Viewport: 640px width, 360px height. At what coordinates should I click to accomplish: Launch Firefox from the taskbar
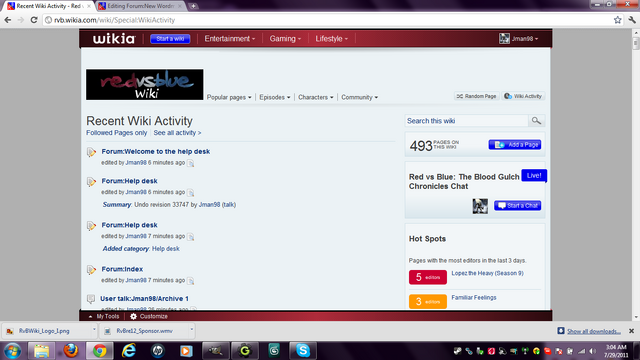(x=71, y=351)
